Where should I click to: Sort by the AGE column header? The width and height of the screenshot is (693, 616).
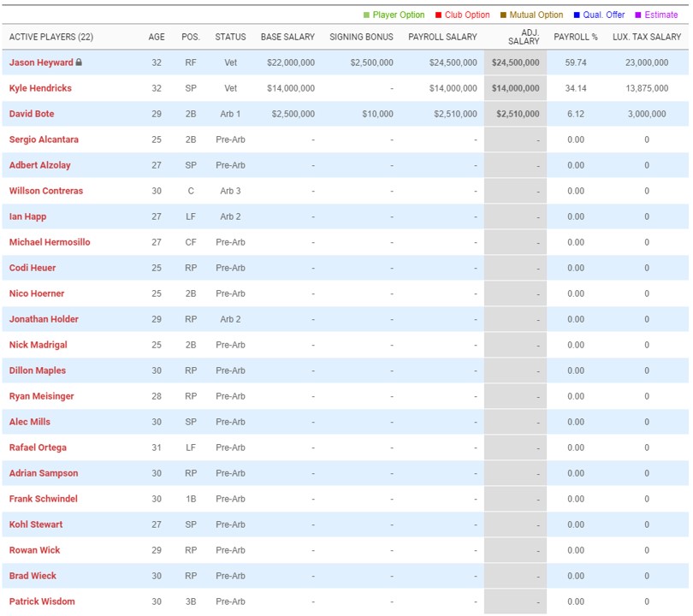click(157, 37)
